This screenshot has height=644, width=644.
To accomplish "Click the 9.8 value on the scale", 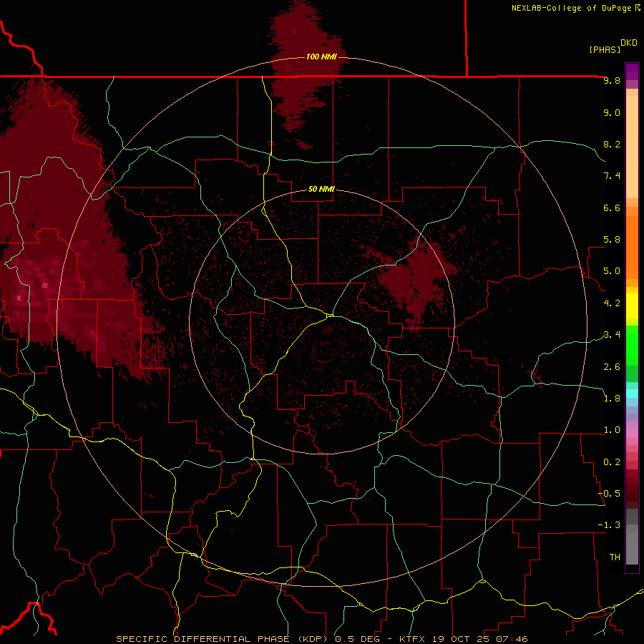I will tap(612, 81).
